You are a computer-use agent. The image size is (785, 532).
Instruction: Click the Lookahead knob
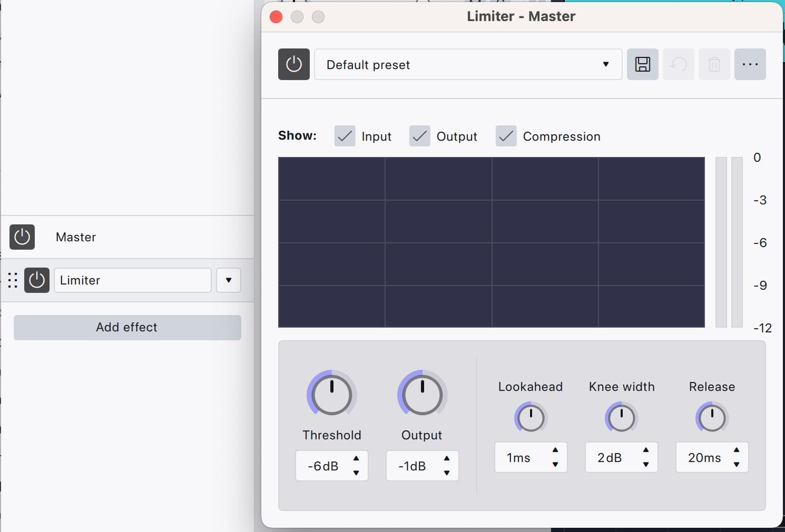click(531, 418)
